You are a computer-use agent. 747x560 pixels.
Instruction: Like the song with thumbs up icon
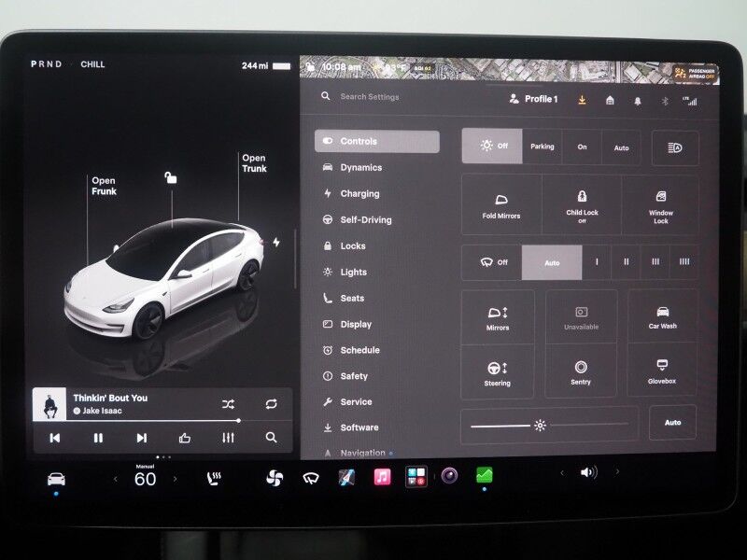pos(184,438)
